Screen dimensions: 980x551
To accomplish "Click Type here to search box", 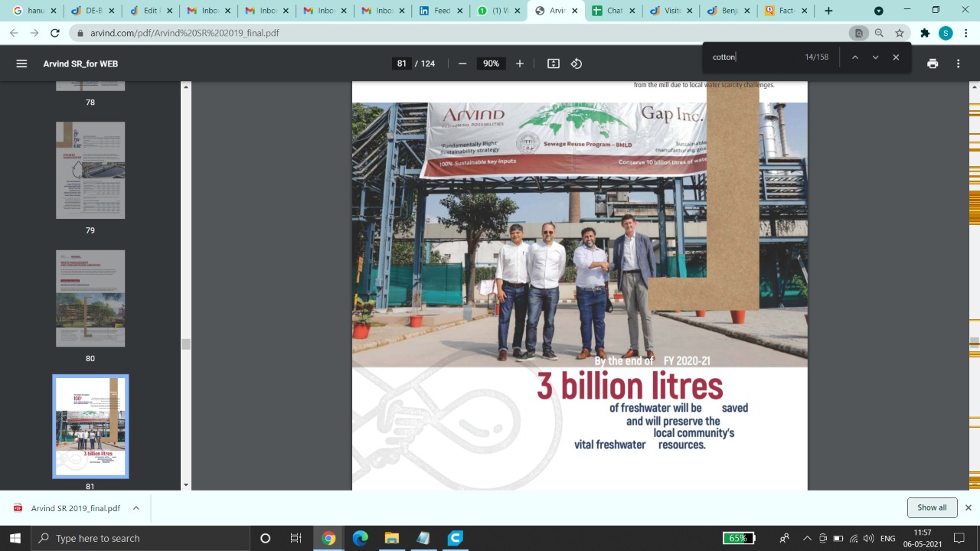I will [140, 538].
